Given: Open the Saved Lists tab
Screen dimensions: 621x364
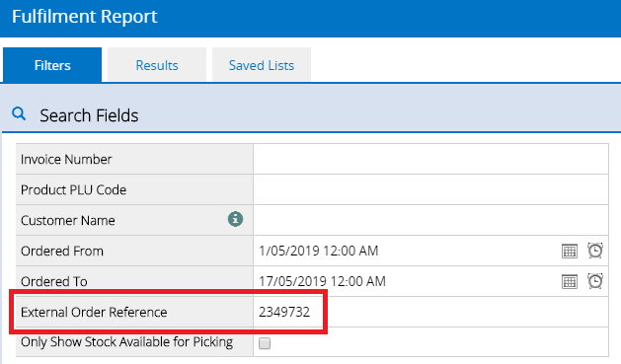Looking at the screenshot, I should [x=262, y=65].
